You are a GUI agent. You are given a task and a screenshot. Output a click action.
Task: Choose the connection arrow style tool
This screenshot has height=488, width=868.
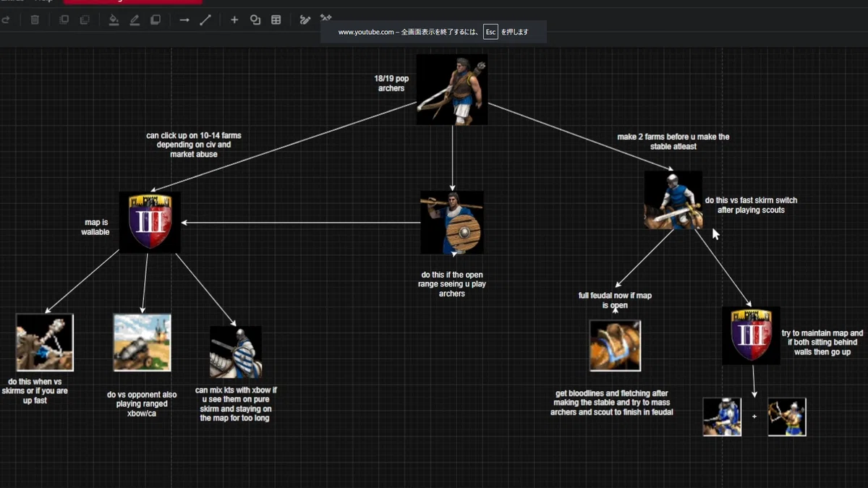184,20
